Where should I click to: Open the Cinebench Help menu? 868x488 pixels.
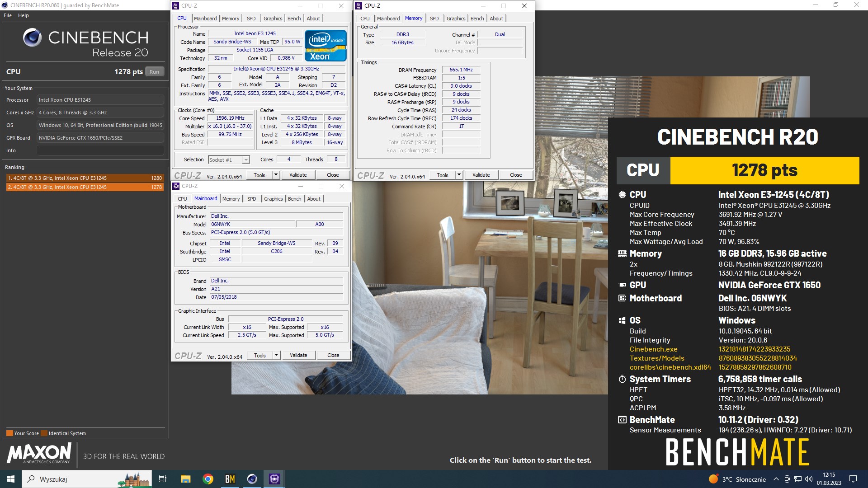click(x=24, y=15)
